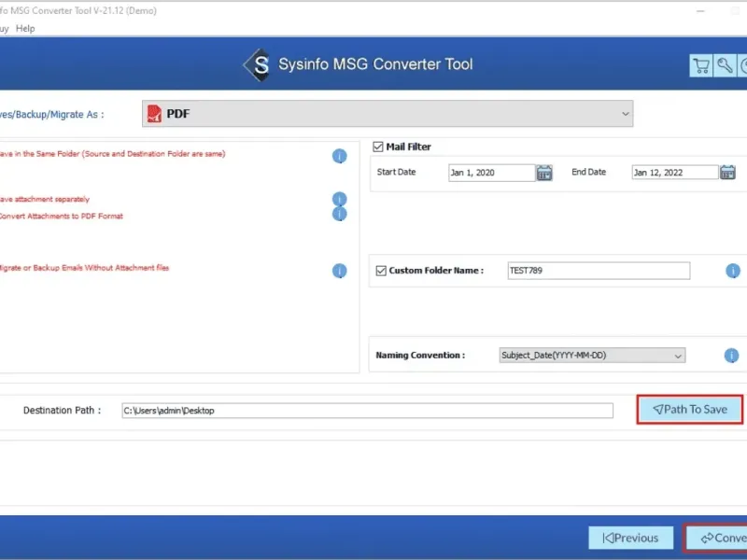Screen dimensions: 747x560
Task: Show info for Migrate Emails Without Attachment
Action: pyautogui.click(x=339, y=271)
